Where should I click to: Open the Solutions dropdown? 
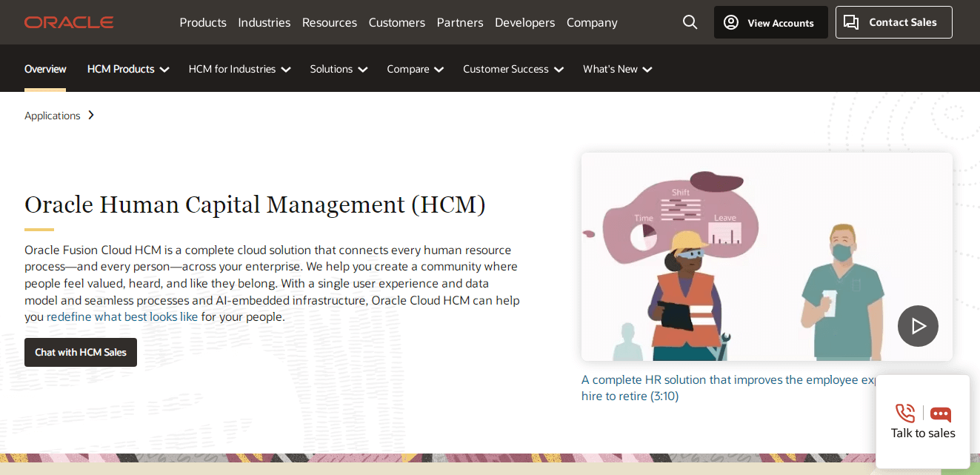click(339, 68)
